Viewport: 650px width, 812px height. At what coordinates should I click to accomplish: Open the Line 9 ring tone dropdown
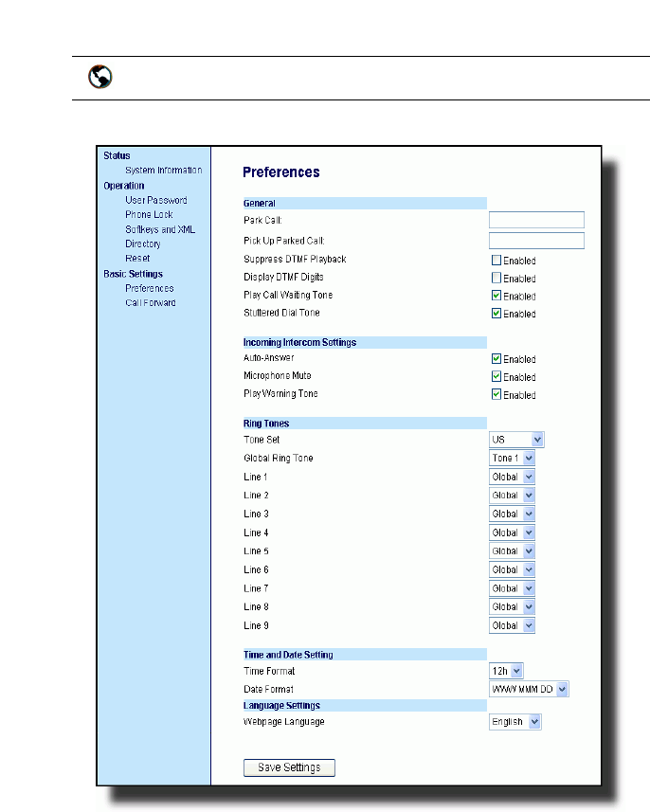512,625
